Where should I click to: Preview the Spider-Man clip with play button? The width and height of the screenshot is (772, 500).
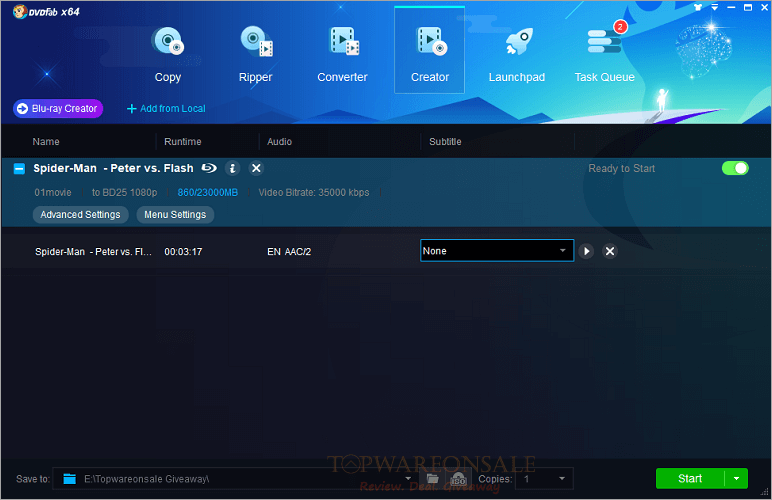point(586,251)
